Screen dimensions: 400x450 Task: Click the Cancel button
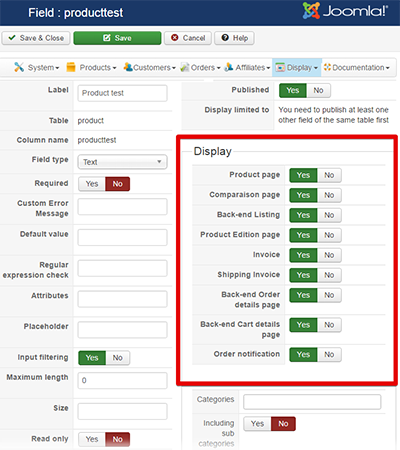[x=188, y=38]
